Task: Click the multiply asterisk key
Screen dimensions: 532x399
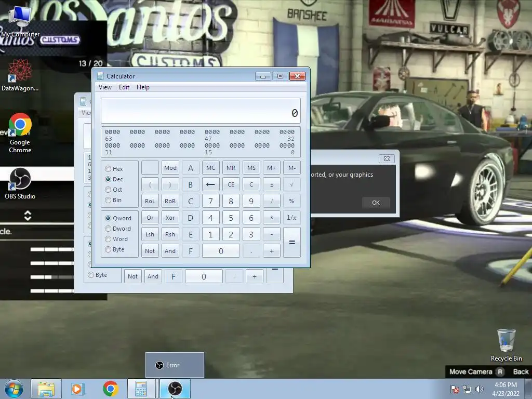Action: [x=271, y=218]
